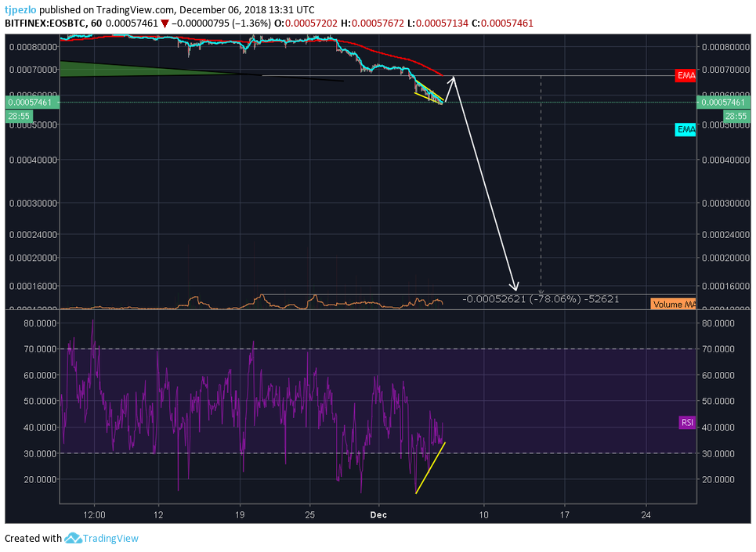The height and width of the screenshot is (552, 756).
Task: Click the 60 interval value in header
Action: 96,23
